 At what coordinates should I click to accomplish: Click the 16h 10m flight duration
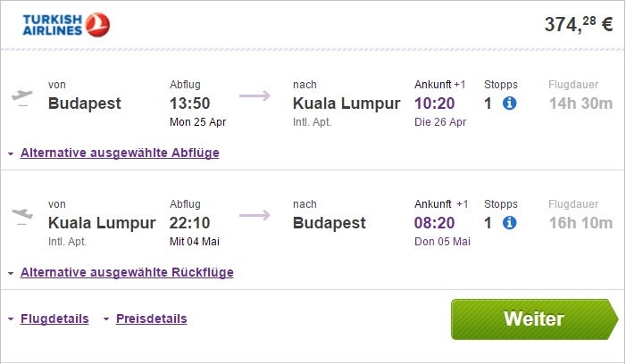[x=580, y=223]
